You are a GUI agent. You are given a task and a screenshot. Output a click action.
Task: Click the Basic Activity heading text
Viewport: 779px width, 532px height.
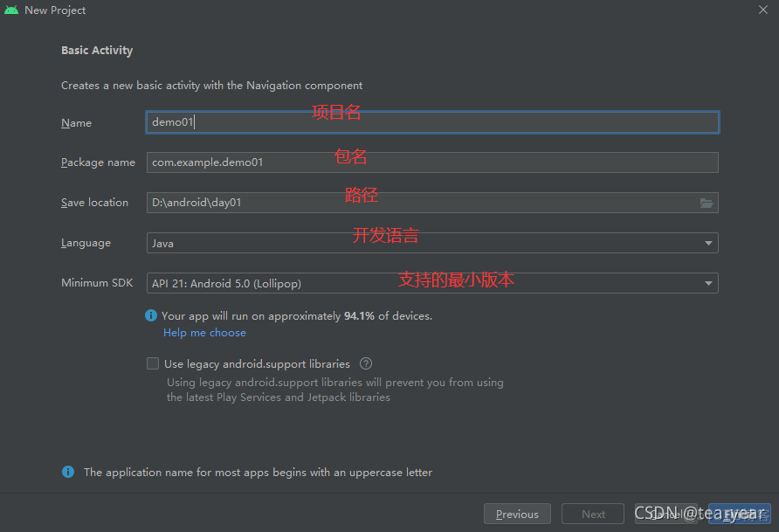[97, 50]
